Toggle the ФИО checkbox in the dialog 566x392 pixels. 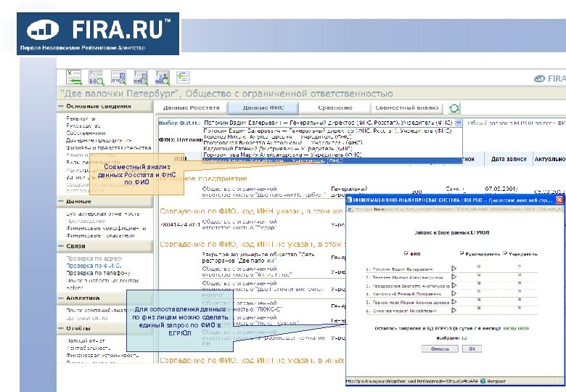406,254
